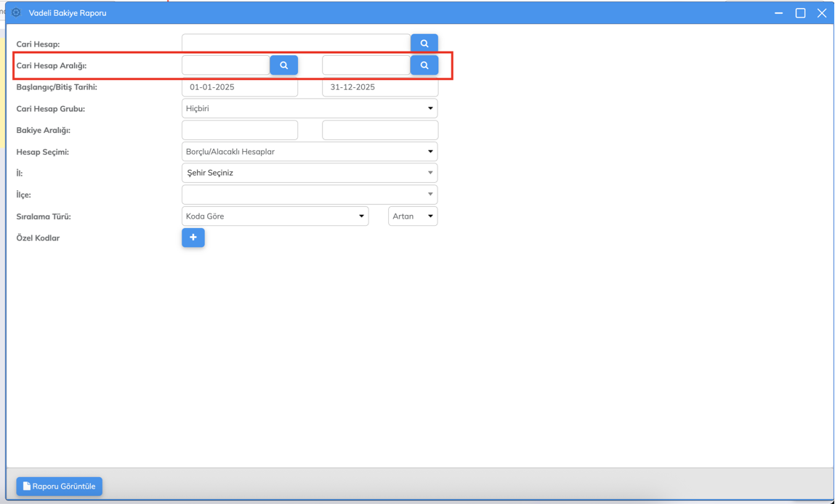The image size is (835, 504).
Task: Click search icon for Cari Hesap Aralığı start
Action: click(x=283, y=65)
